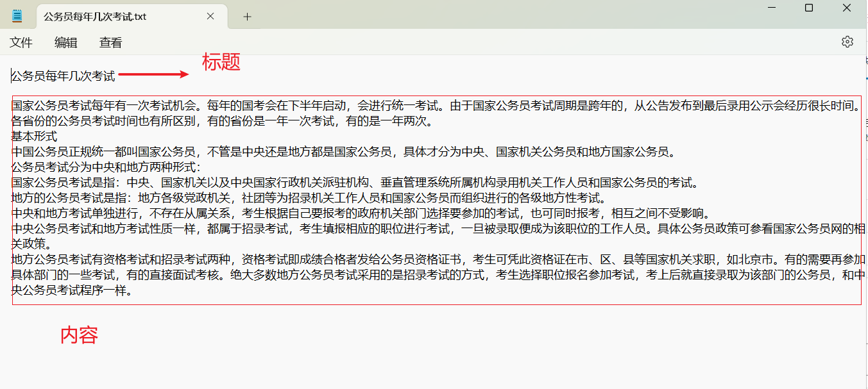Click line starting 国家公务员考试是指
This screenshot has width=868, height=389.
[355, 183]
